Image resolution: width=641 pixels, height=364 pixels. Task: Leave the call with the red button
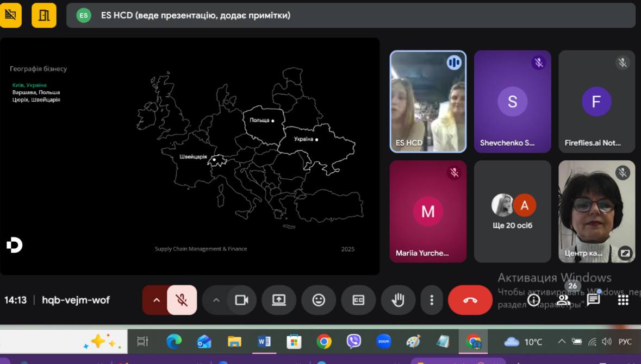coord(470,300)
